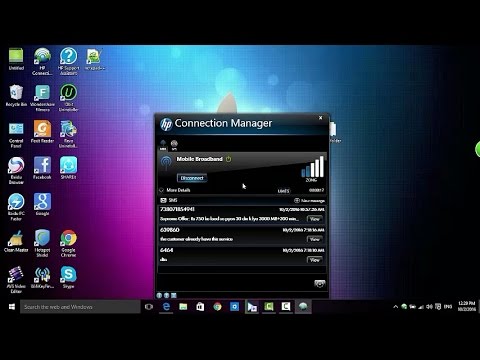Open the Untitled desktop icon

tap(16, 59)
